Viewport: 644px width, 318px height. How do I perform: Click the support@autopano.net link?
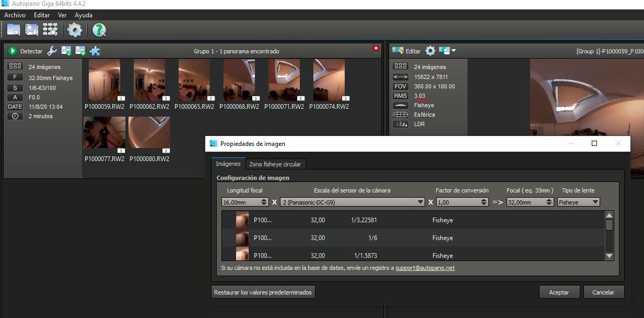pyautogui.click(x=425, y=268)
